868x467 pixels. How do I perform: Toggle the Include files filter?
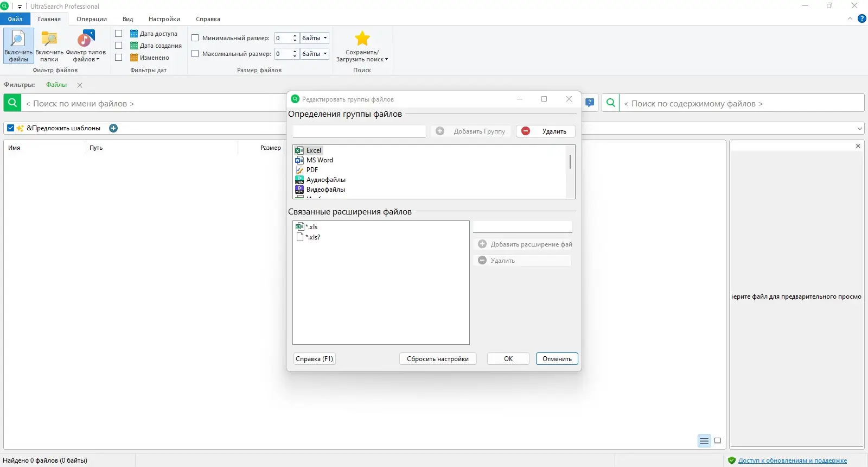[x=18, y=46]
